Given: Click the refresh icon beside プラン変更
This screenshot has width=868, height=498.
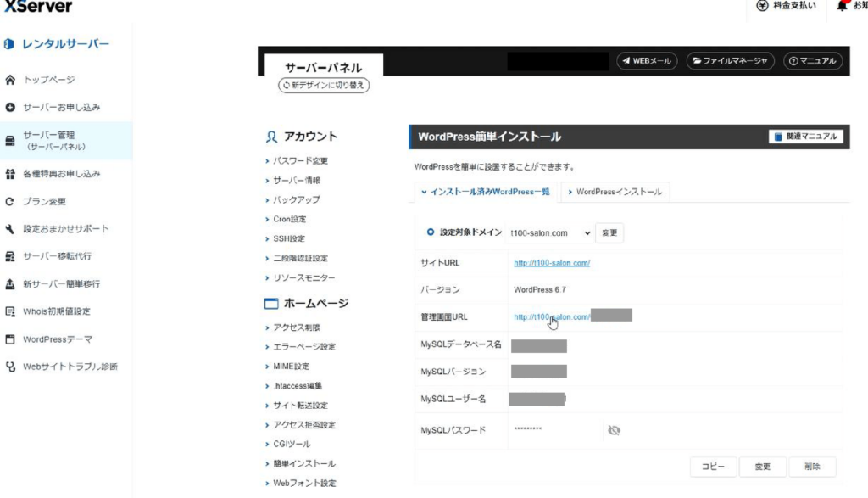Looking at the screenshot, I should [10, 202].
